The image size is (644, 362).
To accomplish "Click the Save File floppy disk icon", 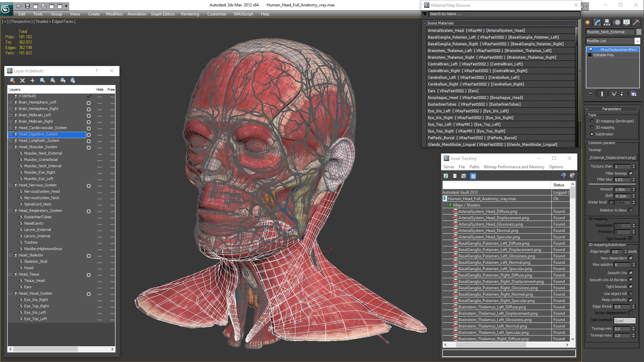I will pyautogui.click(x=28, y=6).
